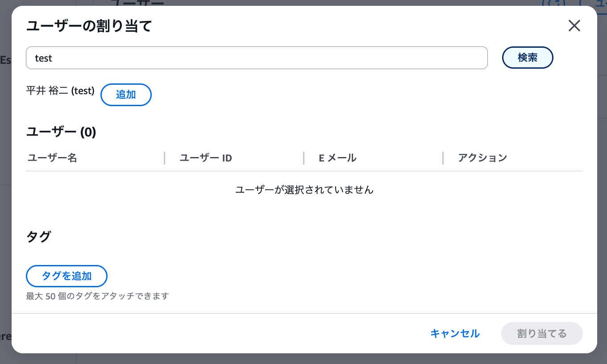Click the 最大 50 個のタグ hint text
The width and height of the screenshot is (607, 364).
(x=98, y=296)
